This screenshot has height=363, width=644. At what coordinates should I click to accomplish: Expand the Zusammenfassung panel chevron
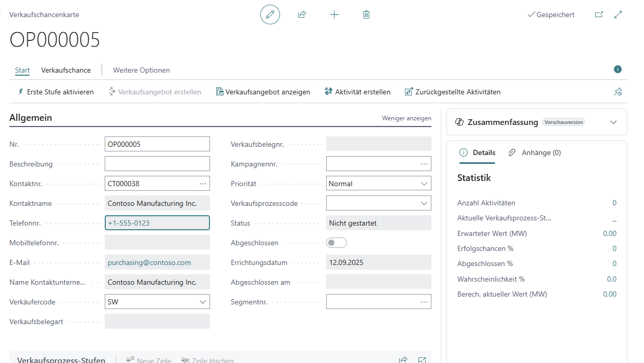[613, 122]
